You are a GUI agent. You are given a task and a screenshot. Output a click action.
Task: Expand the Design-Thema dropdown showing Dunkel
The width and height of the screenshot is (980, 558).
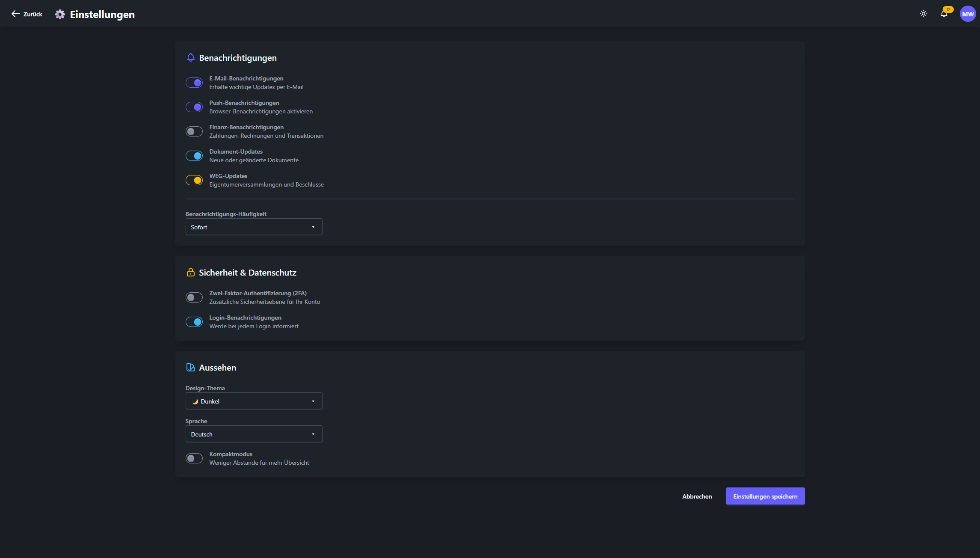point(254,401)
